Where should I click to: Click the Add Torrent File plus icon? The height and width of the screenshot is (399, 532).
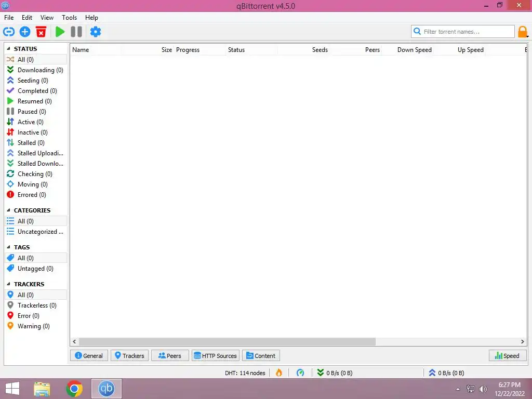click(25, 32)
